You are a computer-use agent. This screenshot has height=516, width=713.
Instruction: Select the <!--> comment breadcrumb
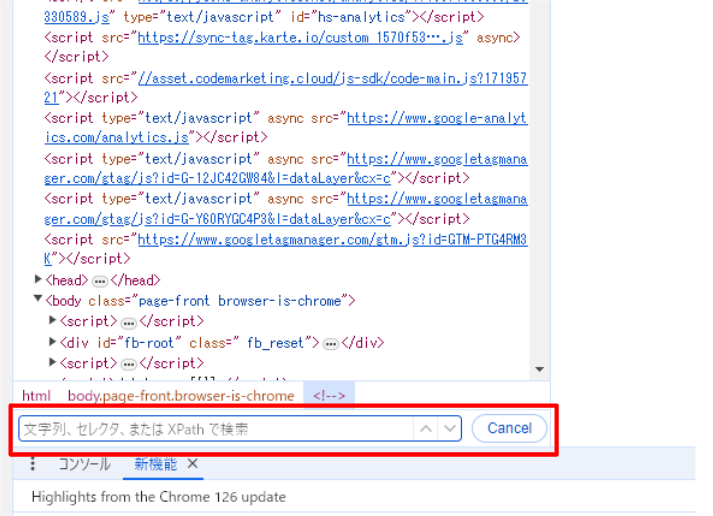[x=329, y=396]
